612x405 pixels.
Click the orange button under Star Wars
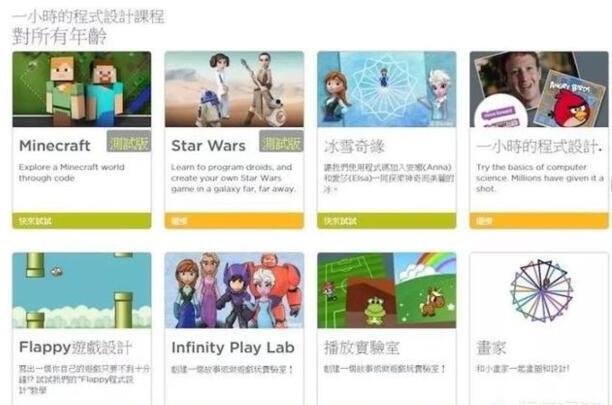(234, 221)
